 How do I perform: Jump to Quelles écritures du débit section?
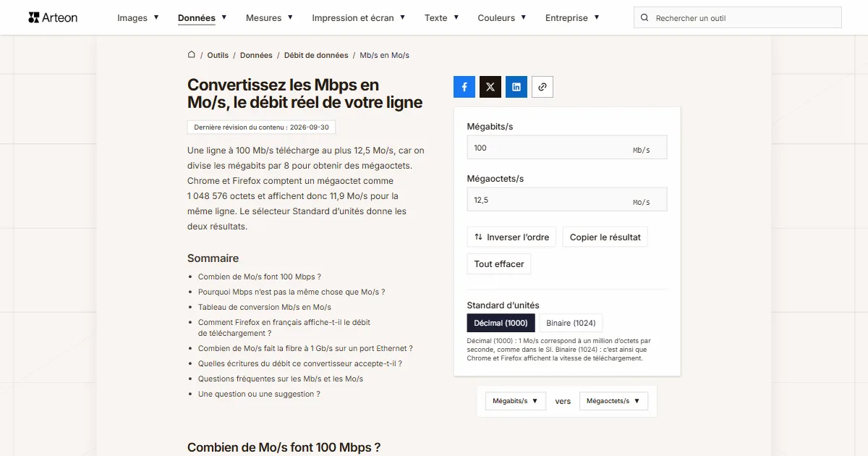pyautogui.click(x=300, y=363)
